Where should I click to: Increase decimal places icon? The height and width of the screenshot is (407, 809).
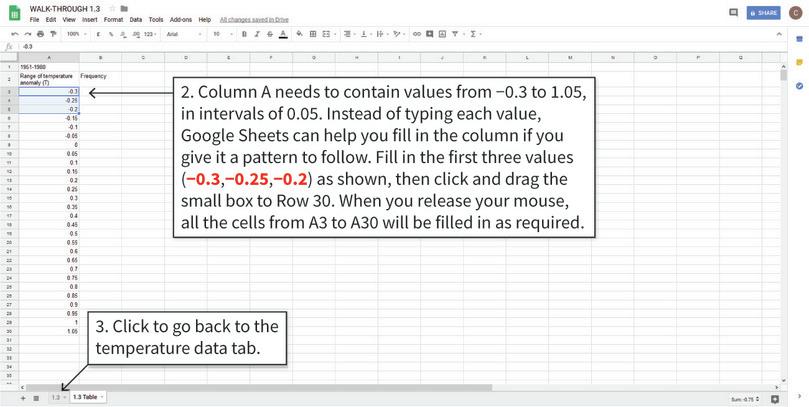(x=136, y=34)
